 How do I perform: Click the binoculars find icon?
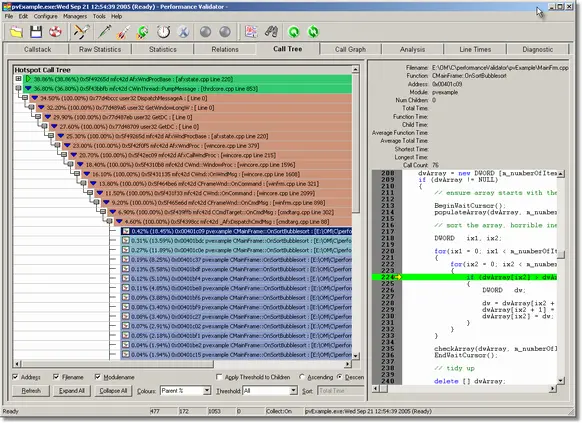pos(271,32)
